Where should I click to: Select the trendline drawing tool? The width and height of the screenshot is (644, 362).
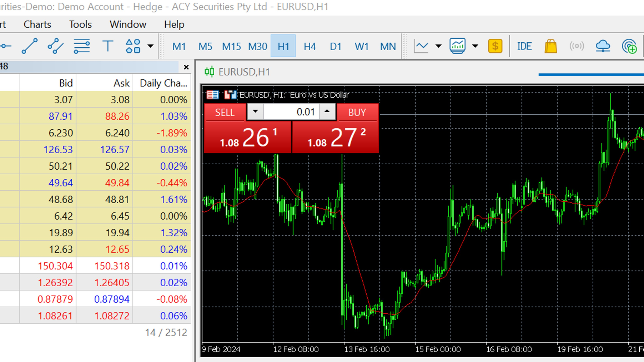click(x=30, y=46)
